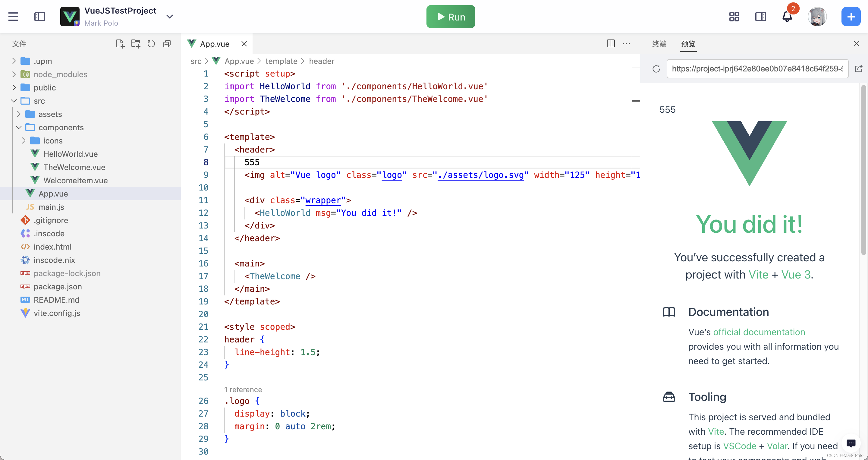This screenshot has height=460, width=868.
Task: Open the hamburger main menu
Action: tap(13, 17)
